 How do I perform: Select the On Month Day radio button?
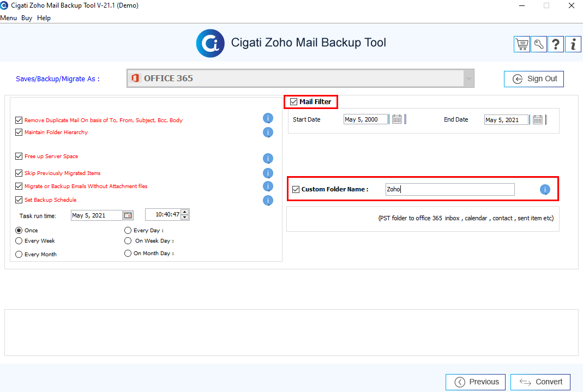[x=128, y=253]
